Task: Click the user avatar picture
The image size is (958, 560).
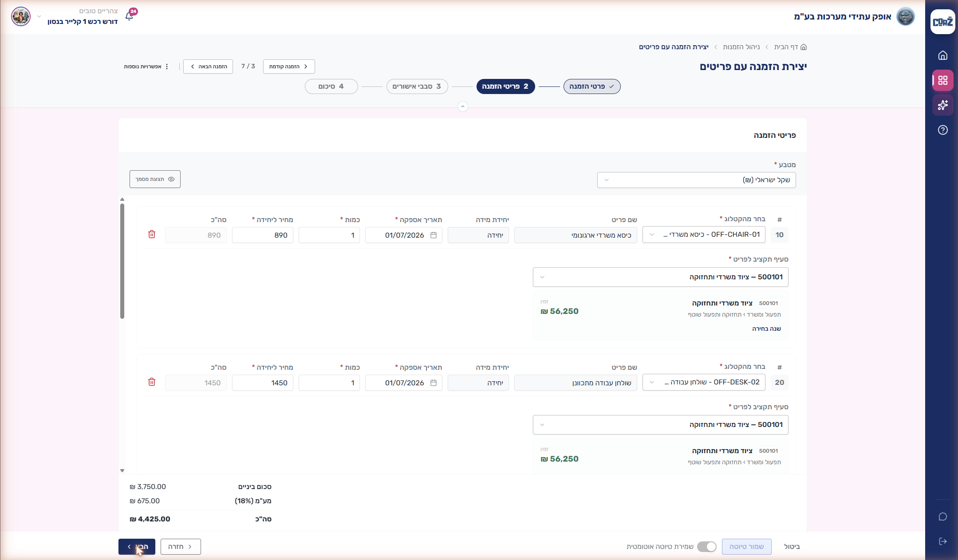Action: pyautogui.click(x=21, y=16)
